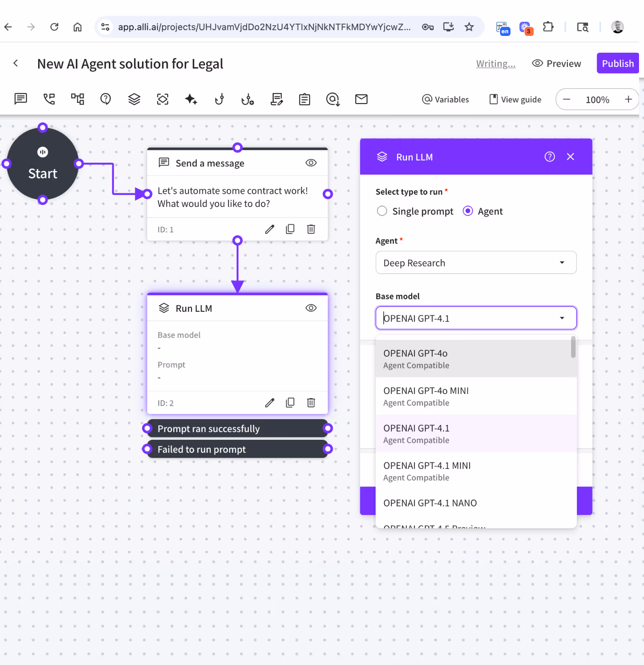Open the translate extension with en badge
The width and height of the screenshot is (644, 665).
[503, 28]
